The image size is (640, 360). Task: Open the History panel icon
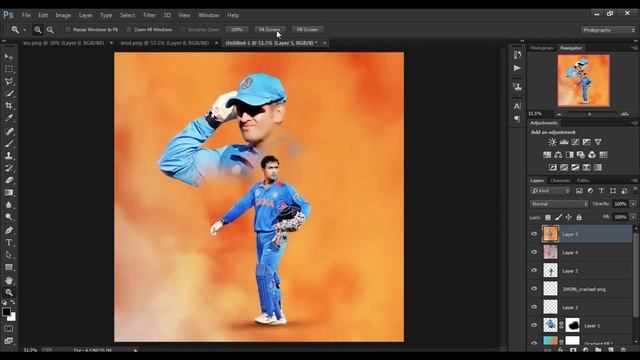[517, 55]
